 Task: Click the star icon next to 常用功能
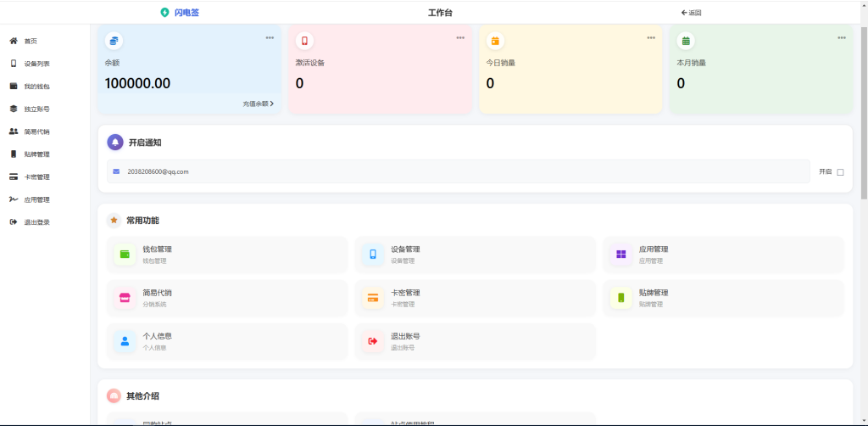(114, 221)
